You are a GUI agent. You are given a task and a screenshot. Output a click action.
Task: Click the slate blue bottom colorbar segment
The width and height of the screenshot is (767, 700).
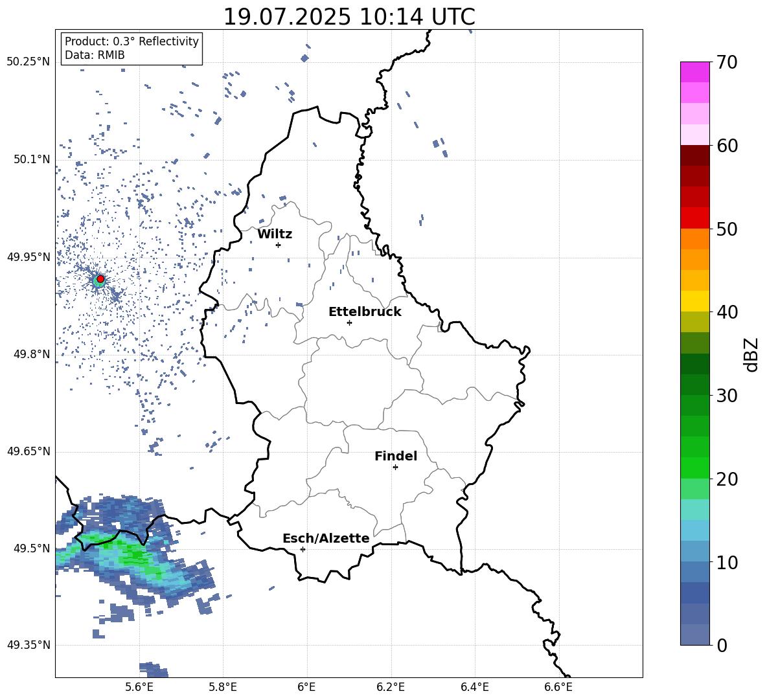point(694,634)
